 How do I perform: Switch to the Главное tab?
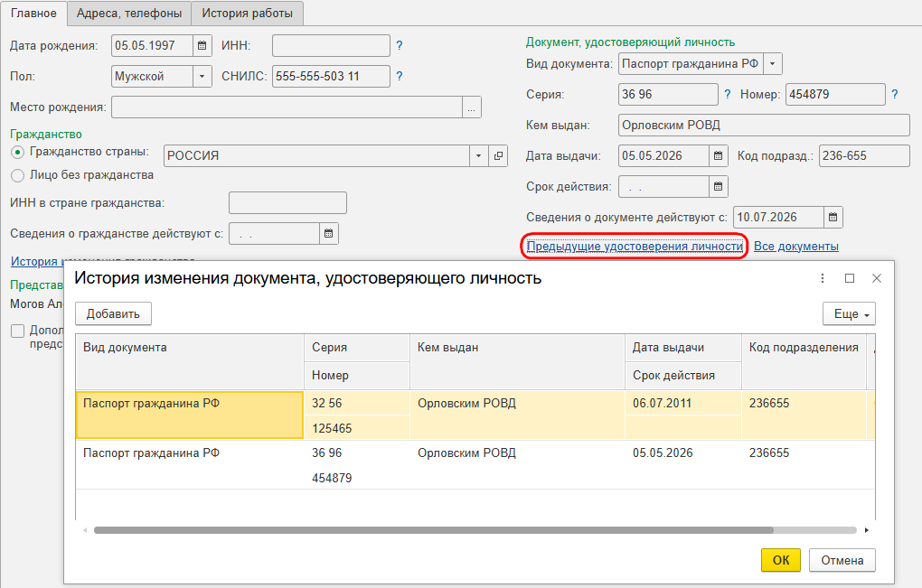click(x=33, y=13)
